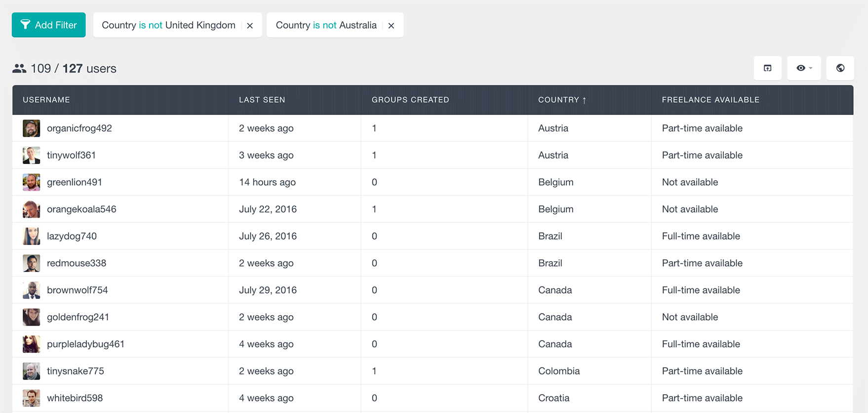Click purpleladybug461's avatar picture

(x=31, y=344)
